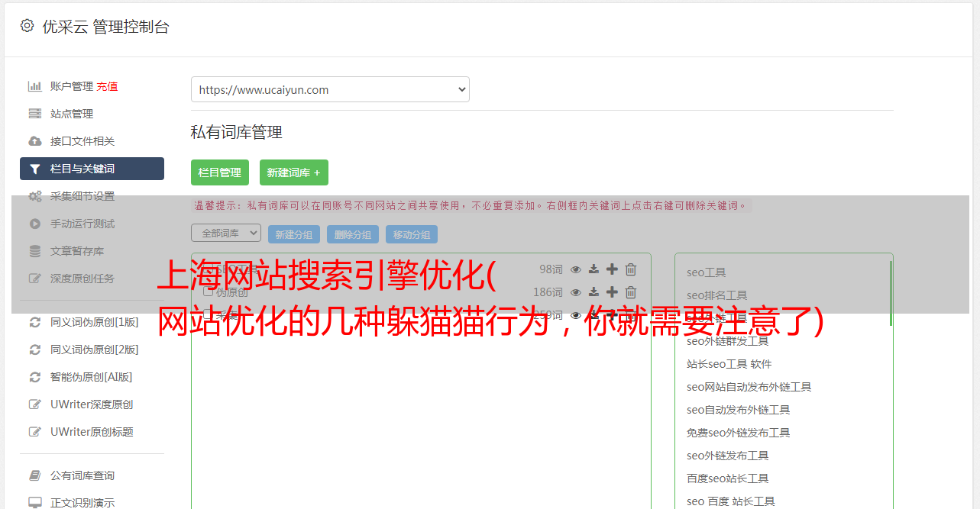Click the 新建词库 + button
The width and height of the screenshot is (980, 509).
[294, 172]
